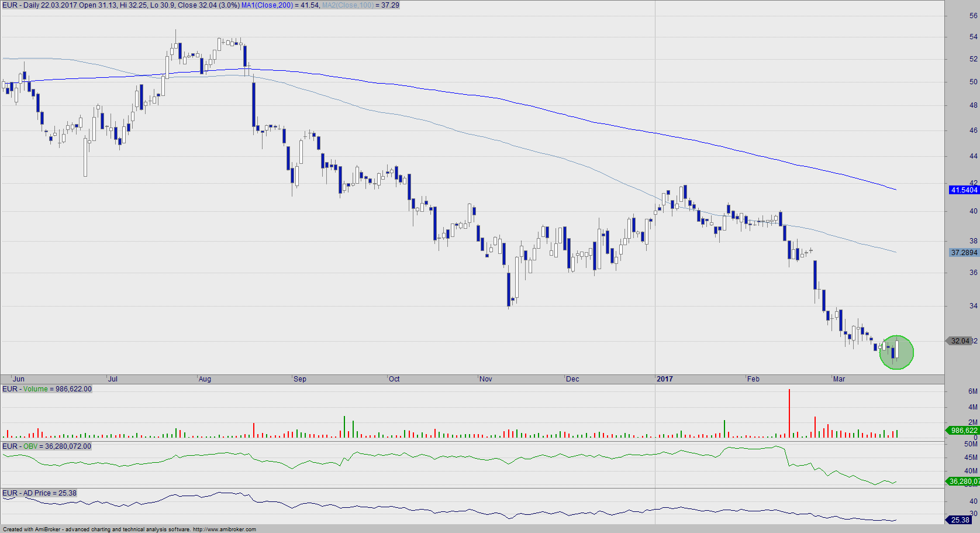Click the Mar label on the time axis
Screen dimensions: 980x533
coord(839,379)
